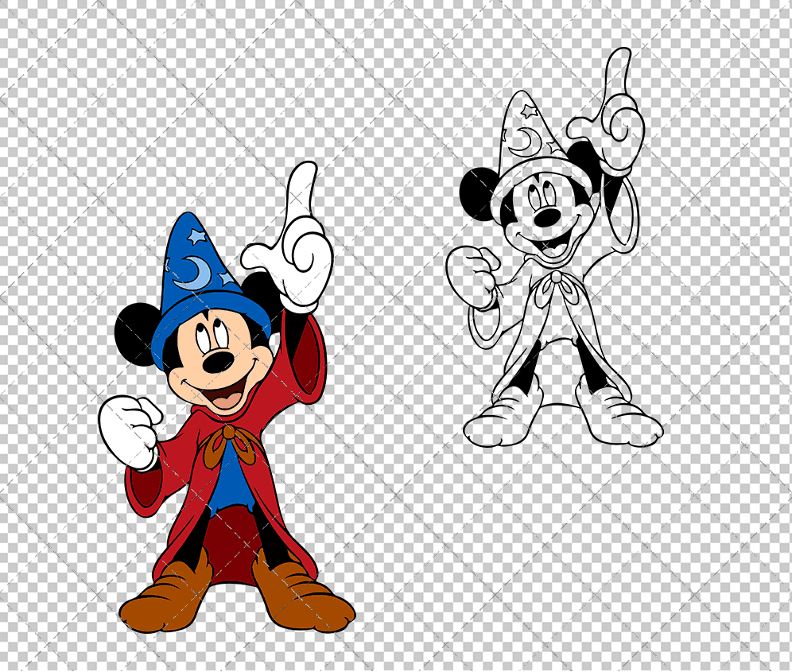Screen dimensions: 792x672
Task: Click the colored Sorcerer Mickey illustration
Action: click(227, 397)
